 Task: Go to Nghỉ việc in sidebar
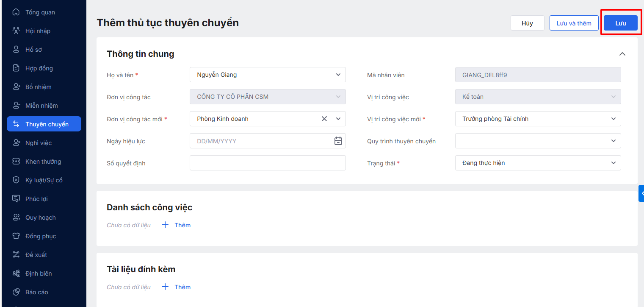[x=39, y=143]
